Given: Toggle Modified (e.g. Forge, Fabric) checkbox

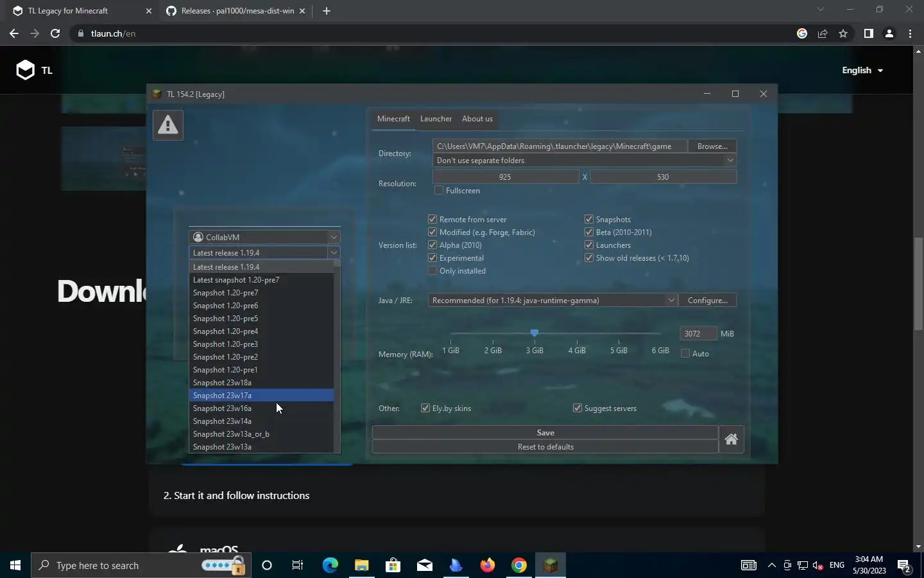Looking at the screenshot, I should point(432,232).
